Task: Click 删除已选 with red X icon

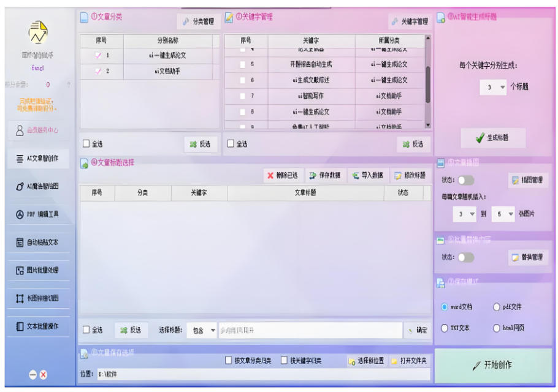Action: pos(283,176)
